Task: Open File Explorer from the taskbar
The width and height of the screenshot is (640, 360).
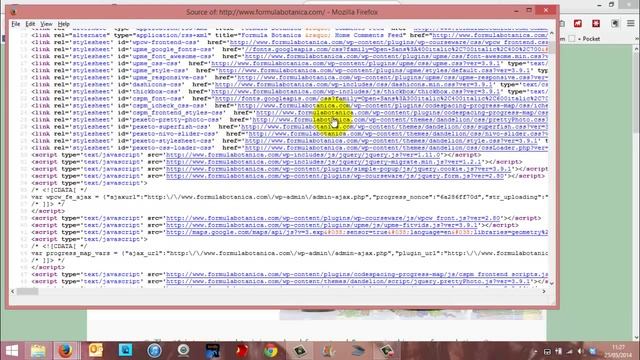Action: point(38,351)
